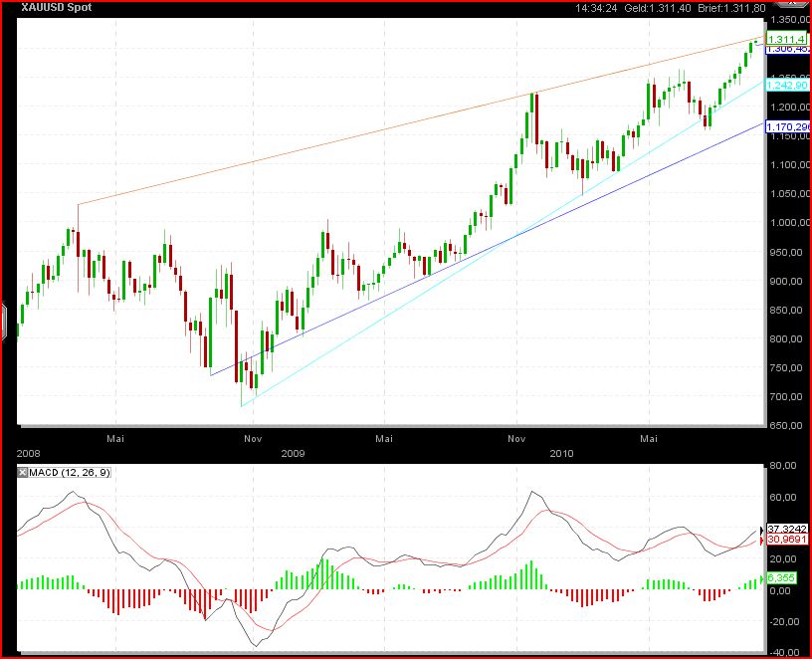Click the 2008 year label on time axis
The width and height of the screenshot is (812, 659).
pyautogui.click(x=28, y=452)
